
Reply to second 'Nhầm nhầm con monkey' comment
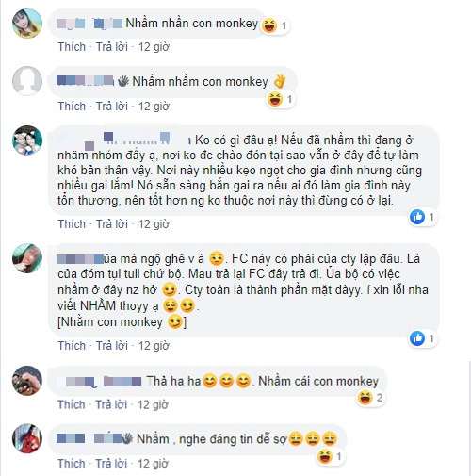coord(112,107)
